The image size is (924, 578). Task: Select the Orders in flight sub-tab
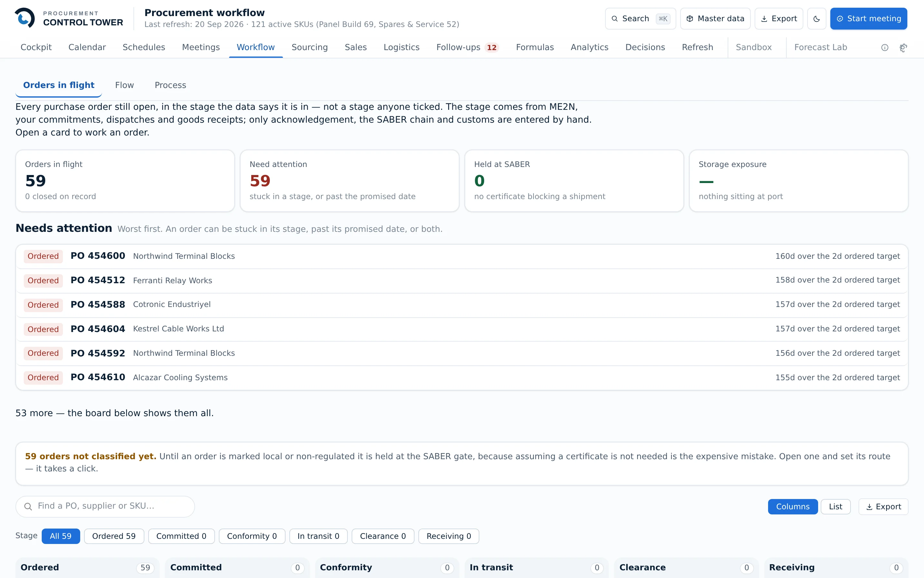(x=59, y=85)
